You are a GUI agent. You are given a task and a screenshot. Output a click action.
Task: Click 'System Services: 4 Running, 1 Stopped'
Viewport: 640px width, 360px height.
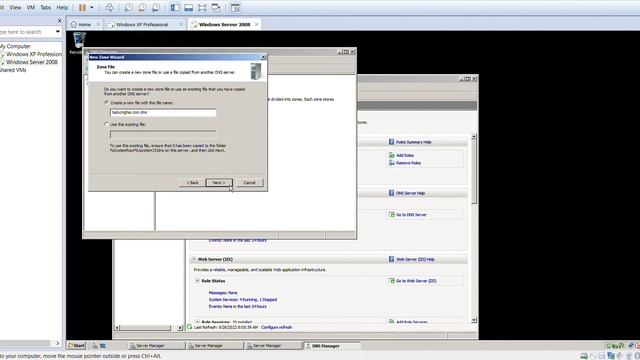point(242,300)
